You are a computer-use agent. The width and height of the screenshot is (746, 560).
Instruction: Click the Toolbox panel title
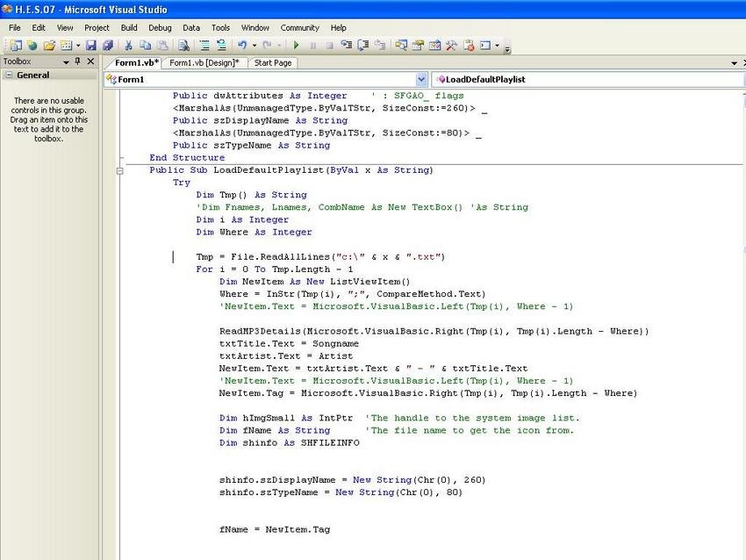(x=18, y=61)
